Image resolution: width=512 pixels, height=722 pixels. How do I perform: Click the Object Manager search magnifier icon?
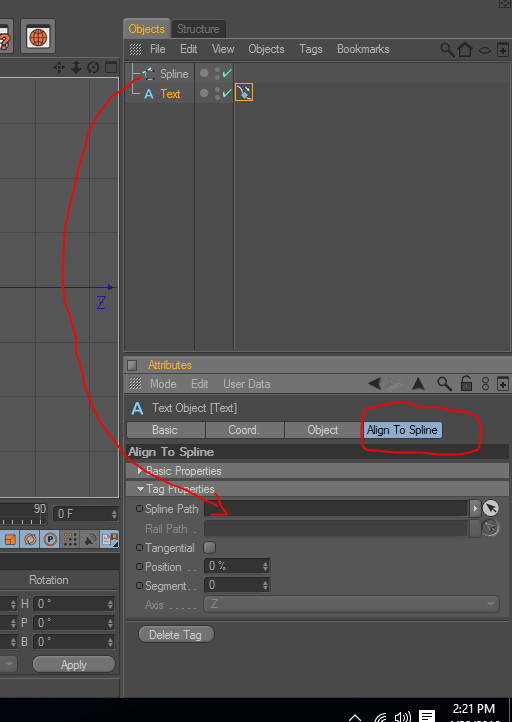[x=447, y=49]
